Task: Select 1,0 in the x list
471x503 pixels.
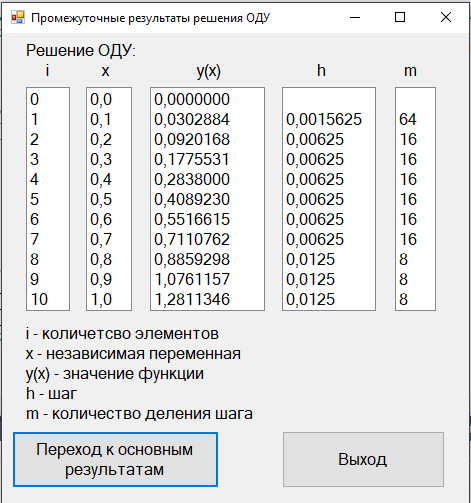Action: (101, 299)
